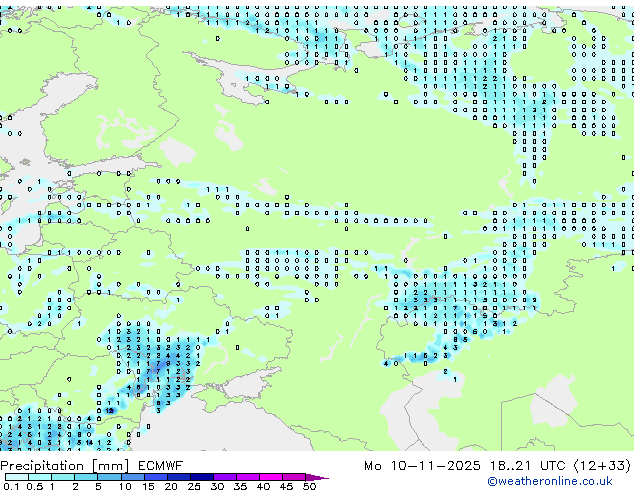
Task: Click the legend scale label "45"
Action: click(x=286, y=486)
